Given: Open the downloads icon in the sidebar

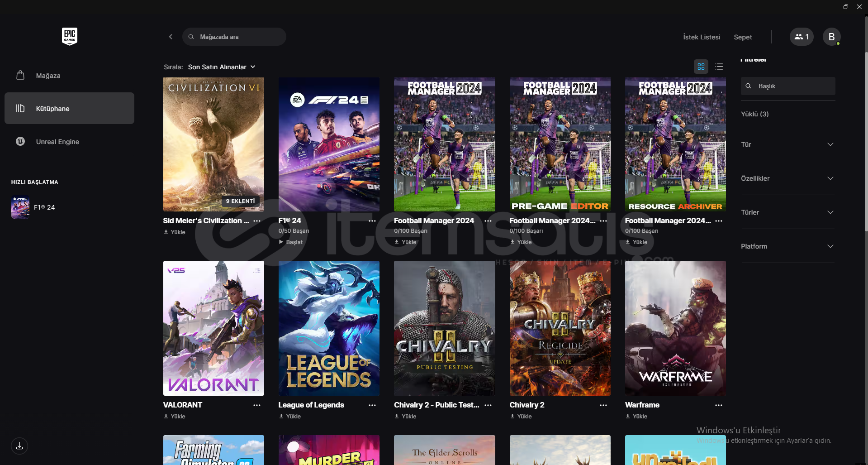Looking at the screenshot, I should tap(19, 446).
